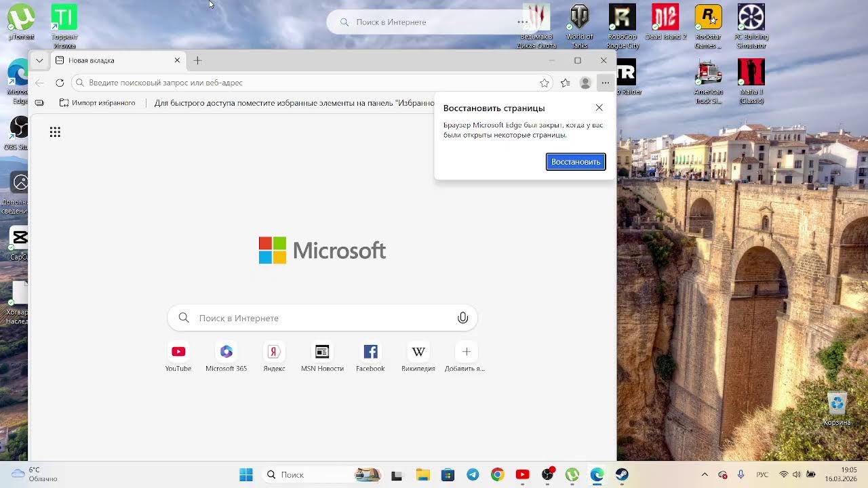Open the MSN Новости quick link tile
The width and height of the screenshot is (868, 488).
(x=322, y=357)
